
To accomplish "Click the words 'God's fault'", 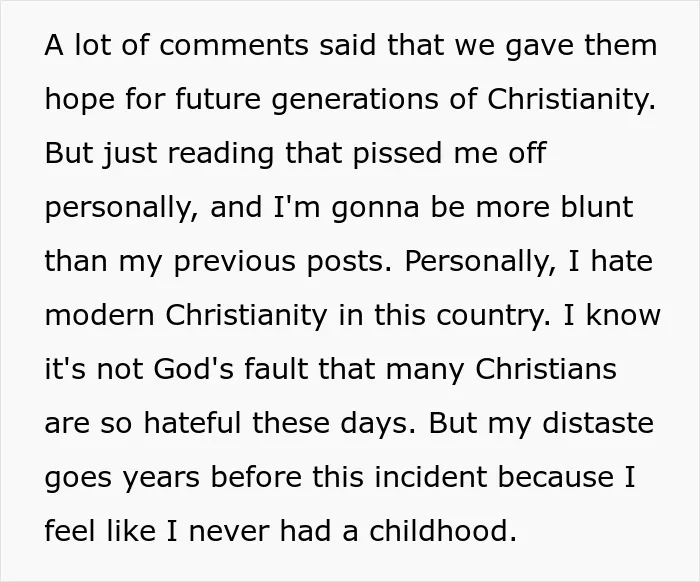I will pos(231,369).
